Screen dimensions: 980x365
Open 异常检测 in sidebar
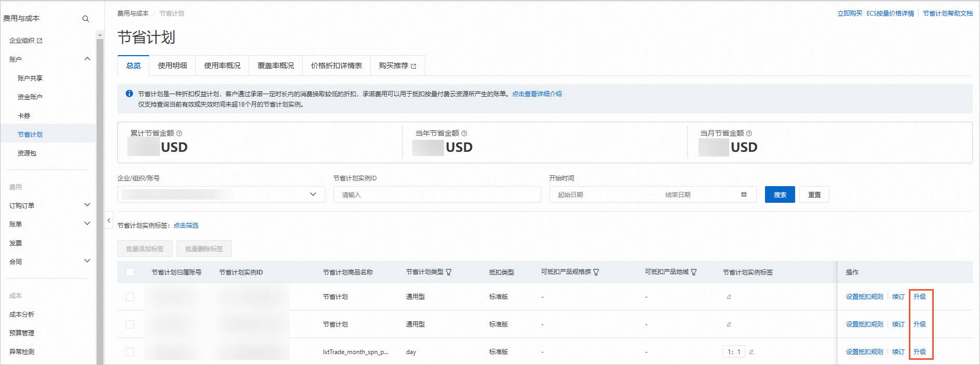tap(22, 352)
